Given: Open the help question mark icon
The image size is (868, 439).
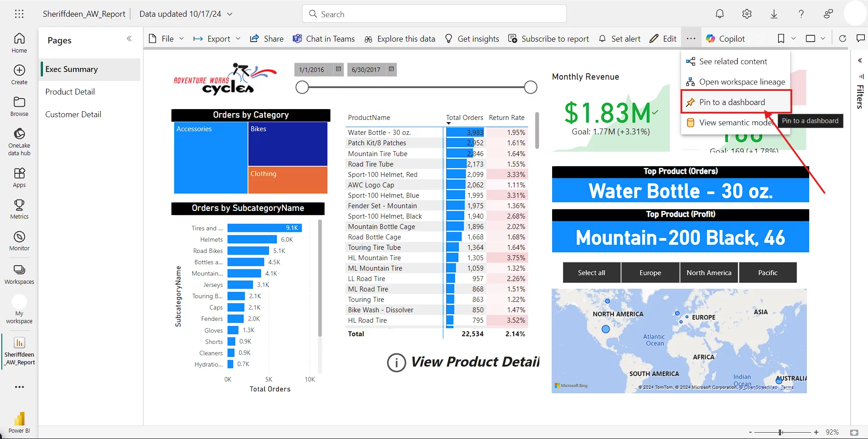Looking at the screenshot, I should (801, 14).
